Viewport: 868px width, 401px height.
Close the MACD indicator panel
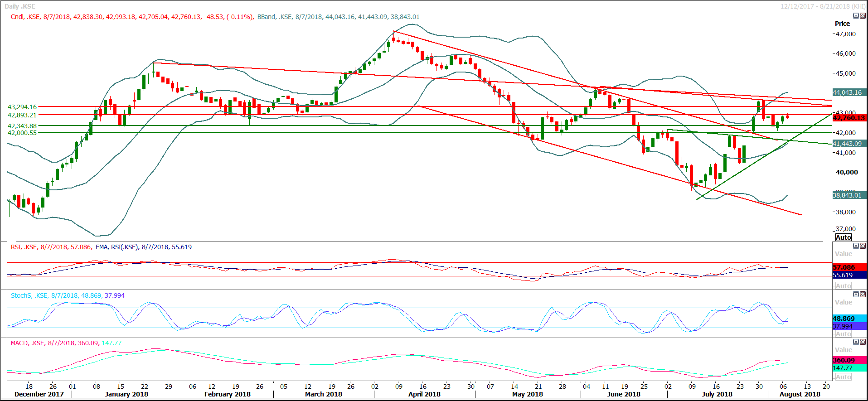pos(863,342)
